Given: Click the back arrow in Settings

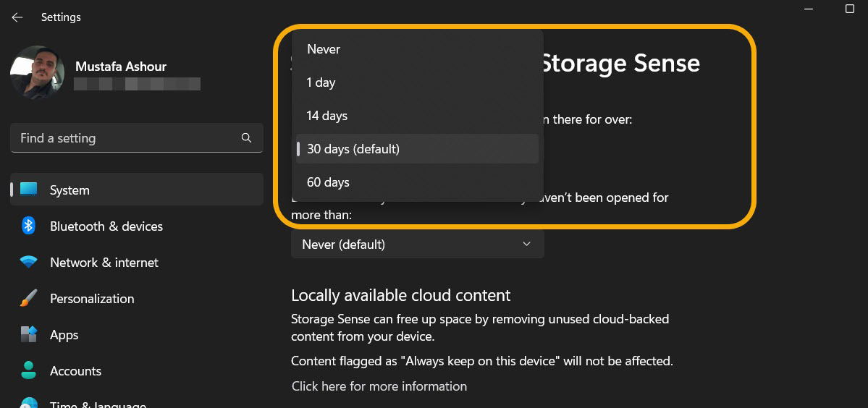Looking at the screenshot, I should click(17, 17).
